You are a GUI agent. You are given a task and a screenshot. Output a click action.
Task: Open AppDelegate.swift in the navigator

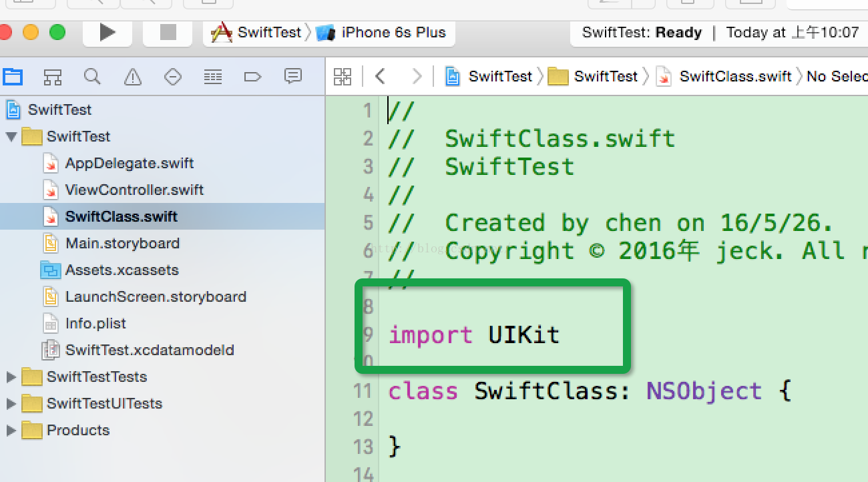[162, 163]
